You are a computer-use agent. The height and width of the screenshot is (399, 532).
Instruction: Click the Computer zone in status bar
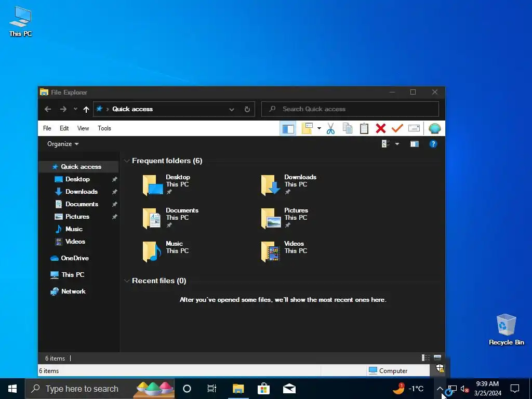click(389, 371)
